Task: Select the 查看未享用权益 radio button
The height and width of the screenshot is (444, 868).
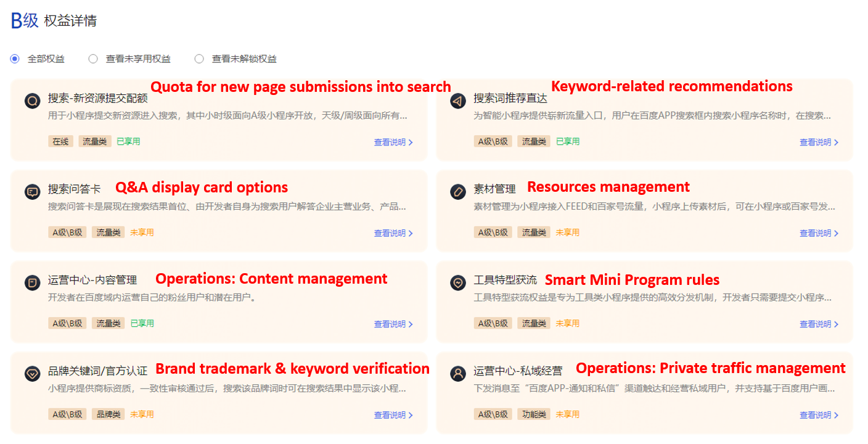Action: pos(93,59)
